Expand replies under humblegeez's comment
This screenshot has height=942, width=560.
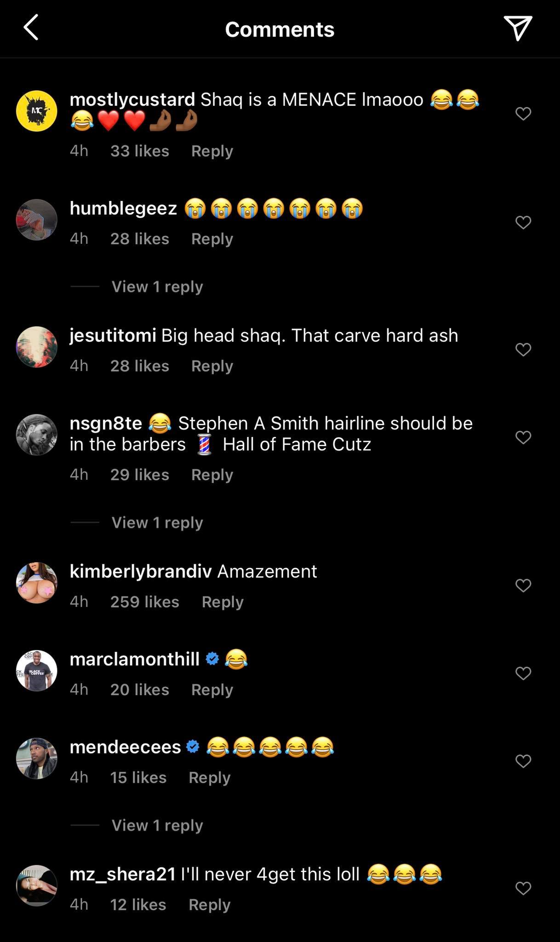[x=157, y=287]
